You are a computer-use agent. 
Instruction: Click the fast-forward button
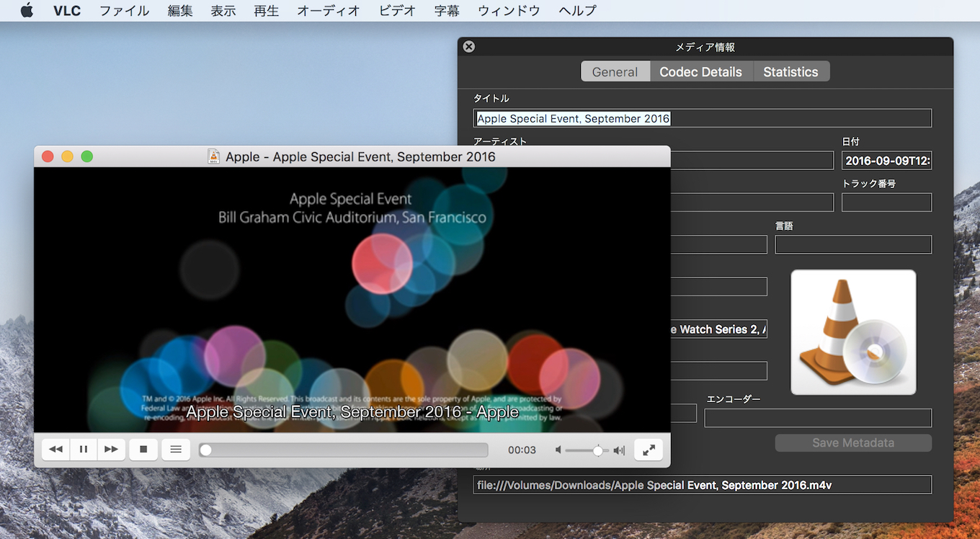tap(111, 450)
